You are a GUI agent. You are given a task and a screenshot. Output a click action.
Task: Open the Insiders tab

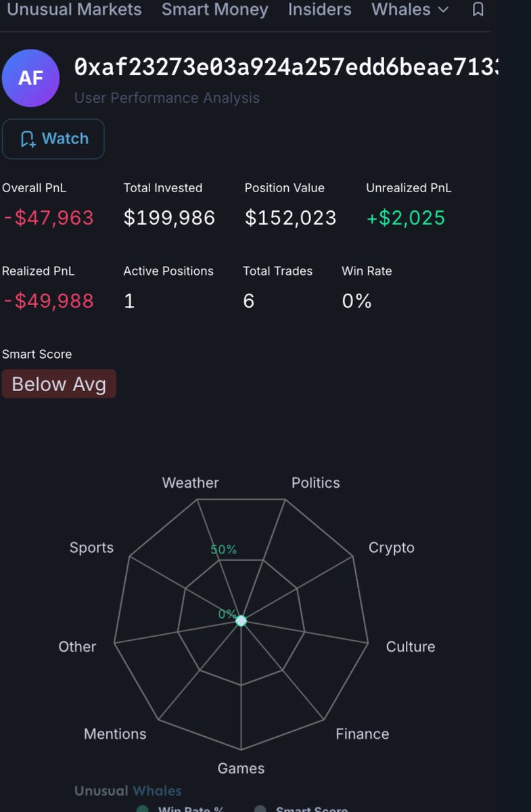(319, 9)
